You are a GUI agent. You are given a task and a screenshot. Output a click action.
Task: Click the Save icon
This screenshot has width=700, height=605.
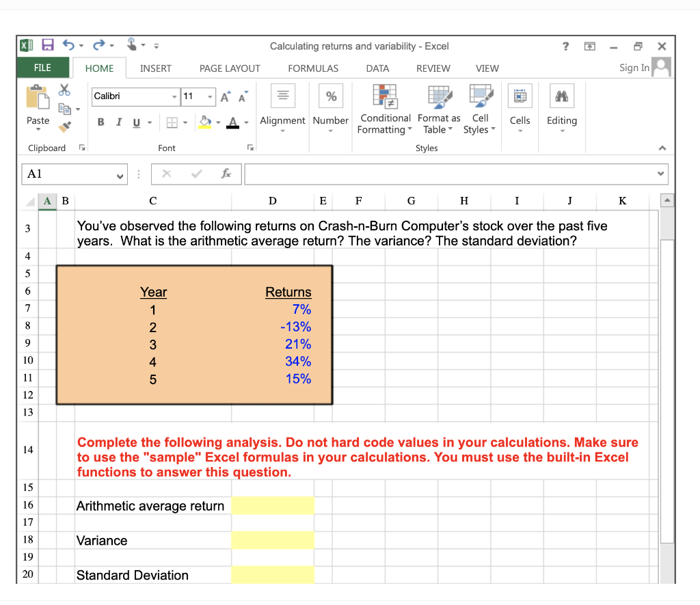point(48,44)
